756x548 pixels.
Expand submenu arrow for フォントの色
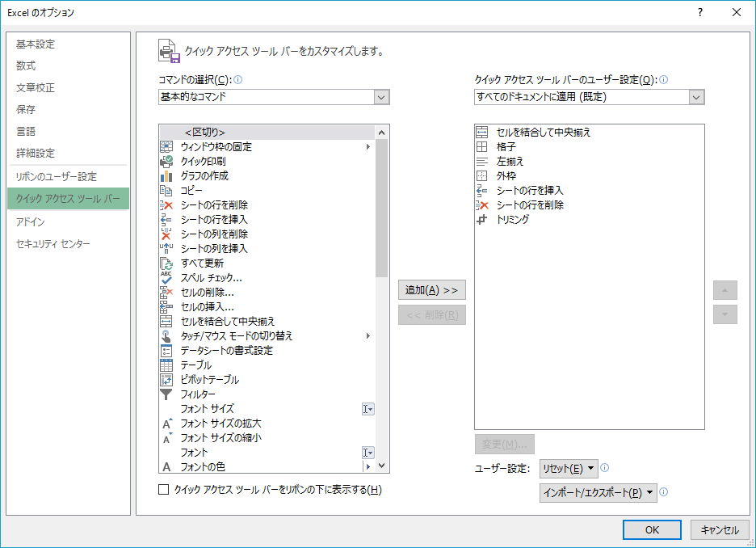tap(367, 467)
